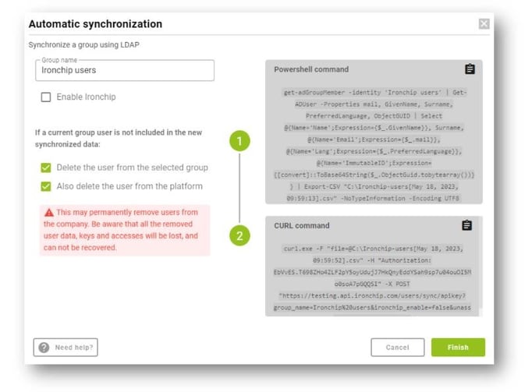Copy the CURL command to clipboard

tap(466, 225)
